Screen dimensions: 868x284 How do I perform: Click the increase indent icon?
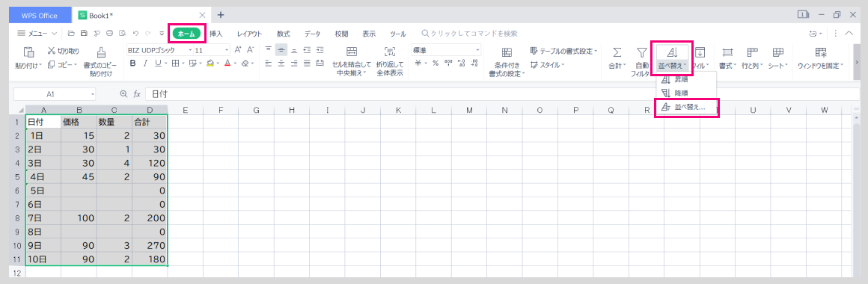pyautogui.click(x=320, y=50)
